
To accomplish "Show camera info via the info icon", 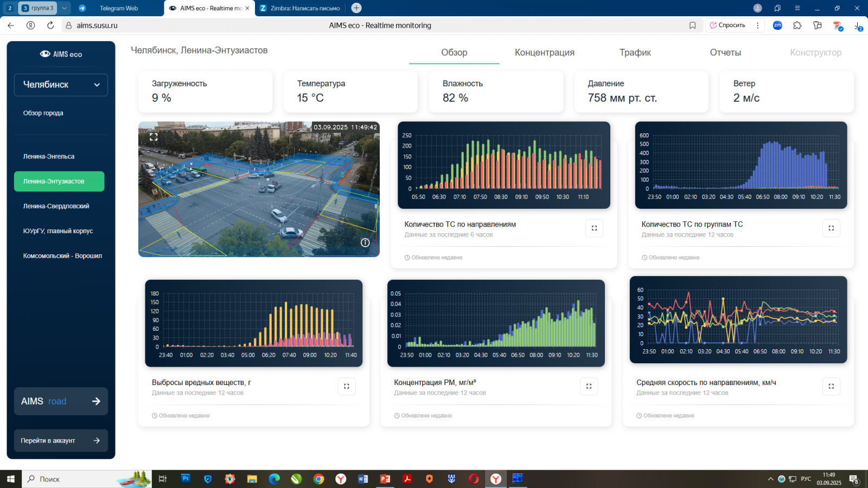I will point(365,242).
